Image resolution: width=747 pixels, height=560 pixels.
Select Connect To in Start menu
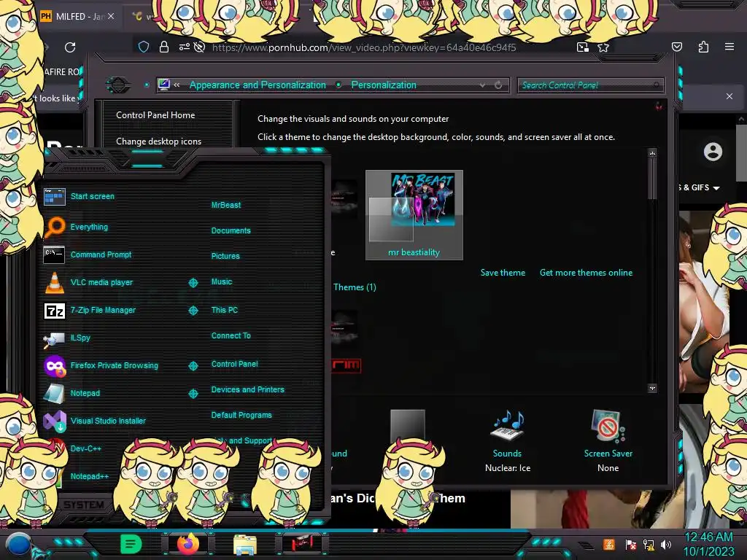(x=231, y=335)
